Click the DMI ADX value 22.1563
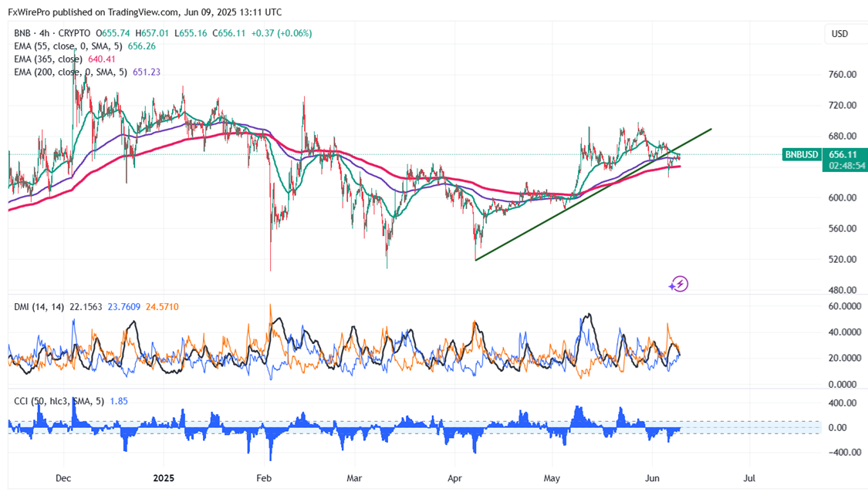The width and height of the screenshot is (868, 492). [x=86, y=307]
